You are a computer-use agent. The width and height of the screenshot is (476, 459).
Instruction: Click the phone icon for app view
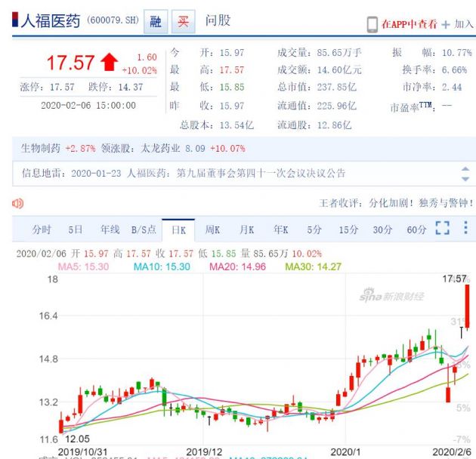coord(372,24)
